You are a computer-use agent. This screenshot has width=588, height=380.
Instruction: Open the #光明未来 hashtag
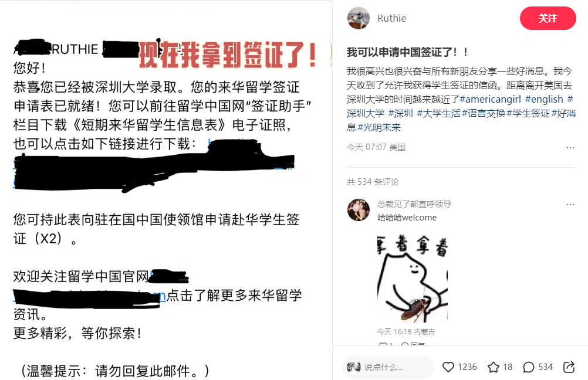(379, 127)
